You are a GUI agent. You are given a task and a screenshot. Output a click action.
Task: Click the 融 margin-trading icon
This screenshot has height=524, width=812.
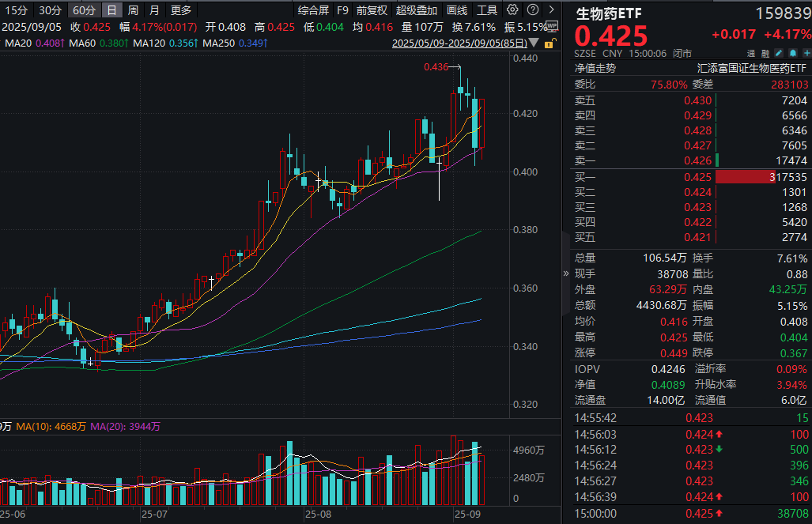(x=765, y=51)
